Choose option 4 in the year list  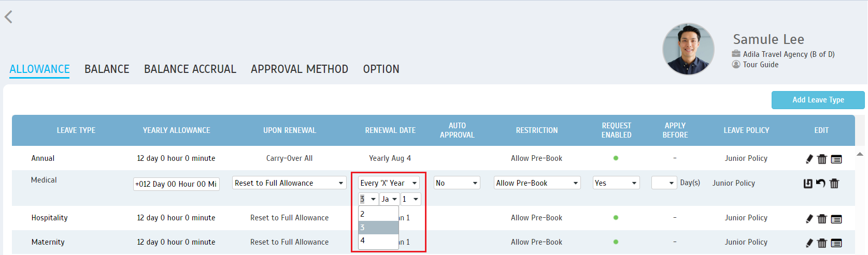[x=378, y=241]
